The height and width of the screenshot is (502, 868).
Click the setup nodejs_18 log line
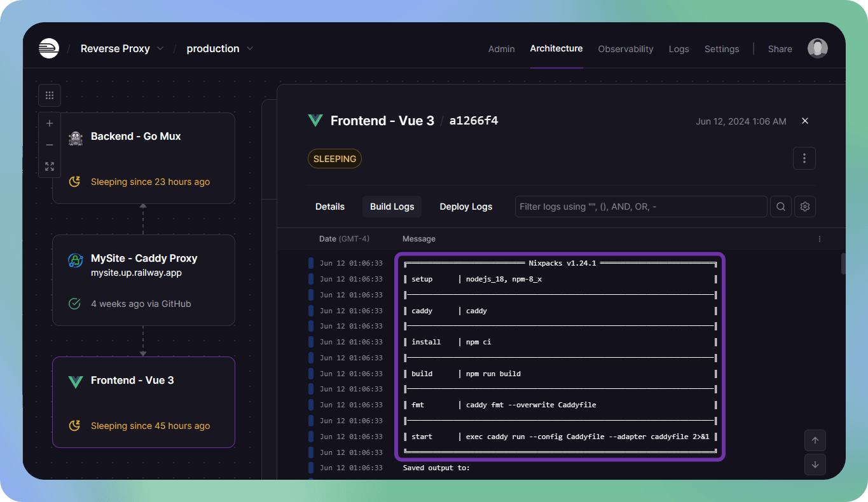pyautogui.click(x=560, y=279)
